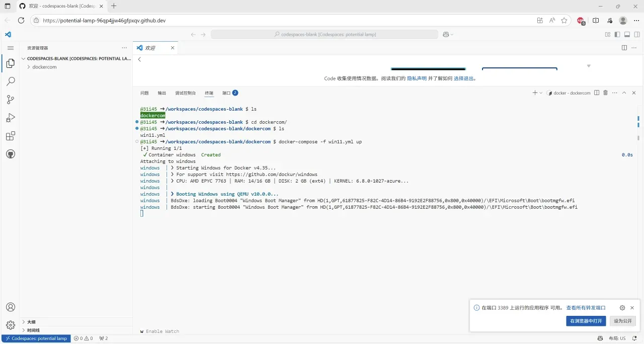The height and width of the screenshot is (344, 644).
Task: Click the VS Code logo icon
Action: coord(8,34)
